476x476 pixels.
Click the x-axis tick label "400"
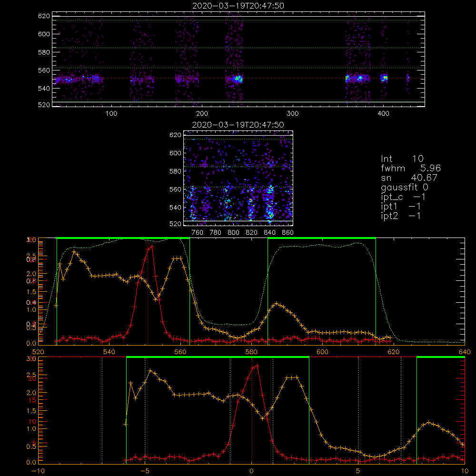[x=383, y=114]
